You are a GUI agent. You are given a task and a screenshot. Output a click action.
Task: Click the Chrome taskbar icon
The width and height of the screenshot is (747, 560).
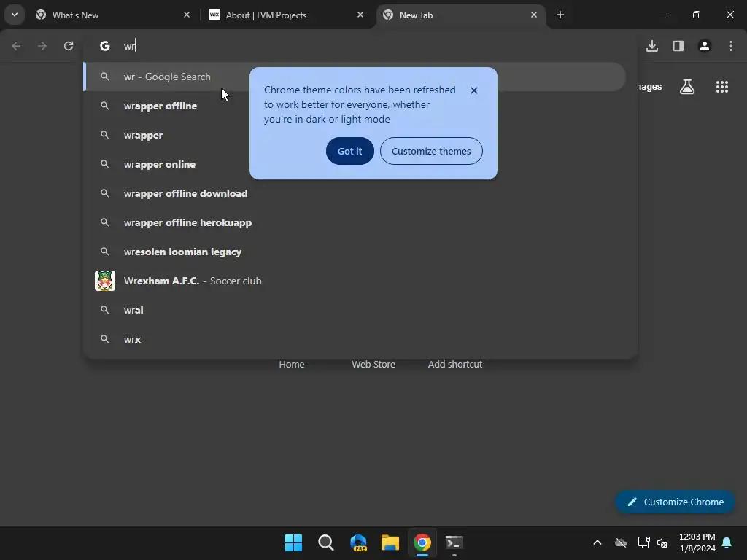[422, 542]
